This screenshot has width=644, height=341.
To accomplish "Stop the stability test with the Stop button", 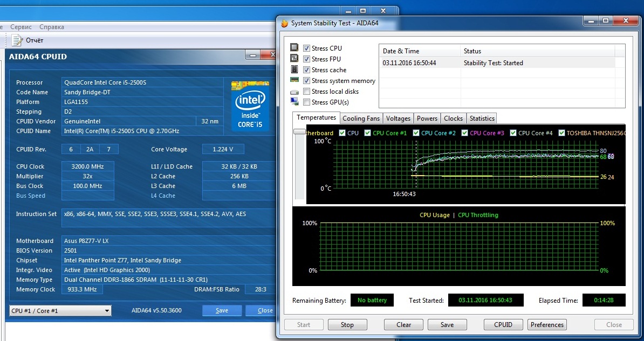I will pos(347,325).
